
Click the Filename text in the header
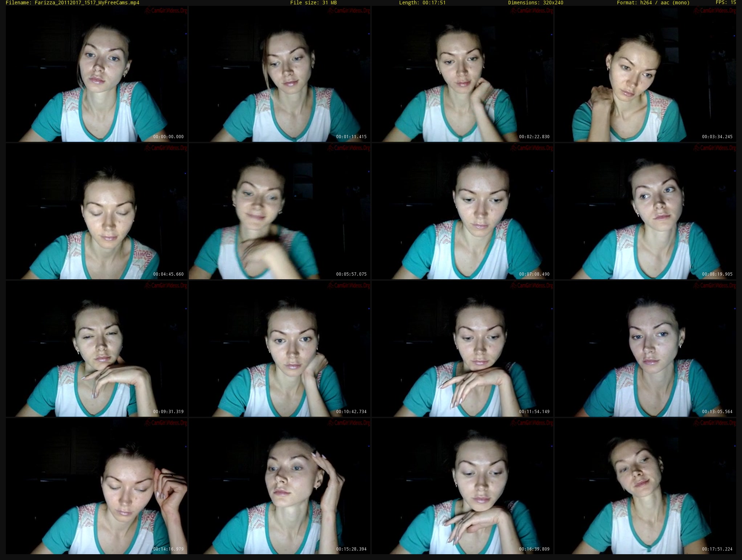point(73,3)
